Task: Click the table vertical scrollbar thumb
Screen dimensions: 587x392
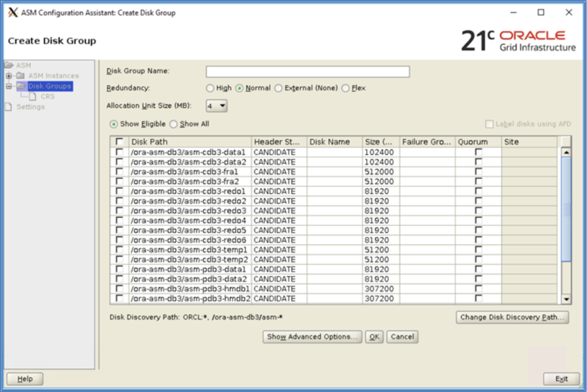Action: pos(566,209)
